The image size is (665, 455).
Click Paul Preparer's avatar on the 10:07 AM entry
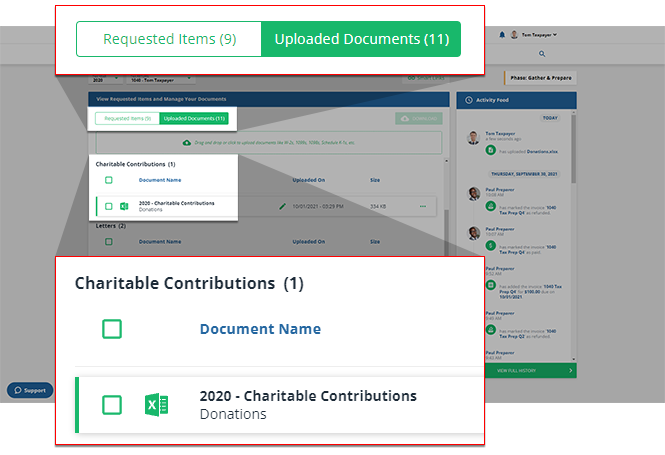point(474,233)
